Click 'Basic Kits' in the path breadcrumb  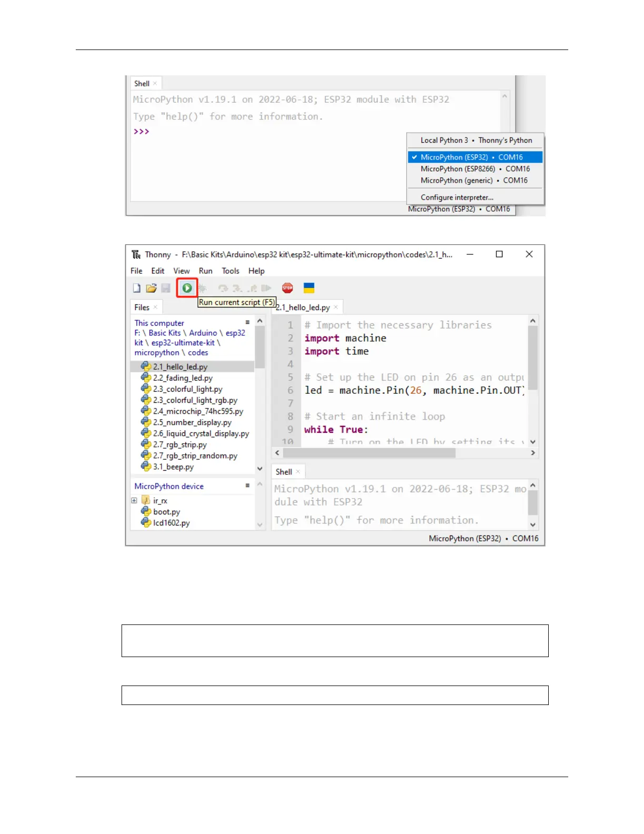[x=164, y=333]
